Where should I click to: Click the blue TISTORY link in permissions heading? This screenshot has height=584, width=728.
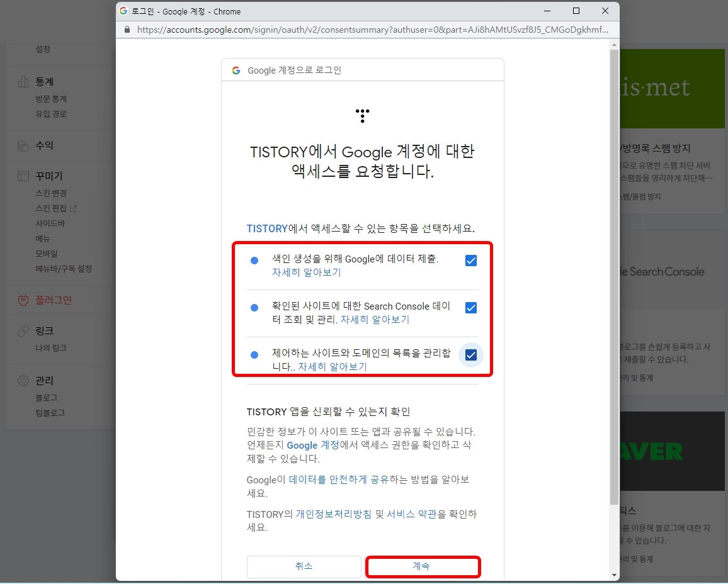click(267, 228)
